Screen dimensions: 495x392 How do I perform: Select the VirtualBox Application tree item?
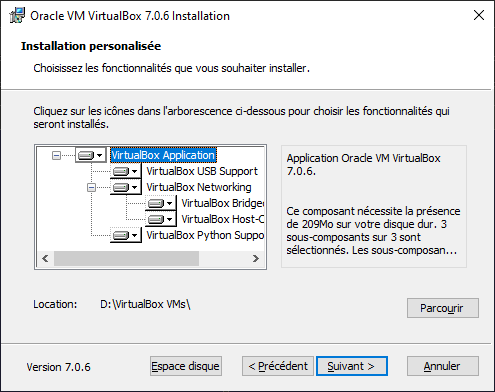(163, 155)
